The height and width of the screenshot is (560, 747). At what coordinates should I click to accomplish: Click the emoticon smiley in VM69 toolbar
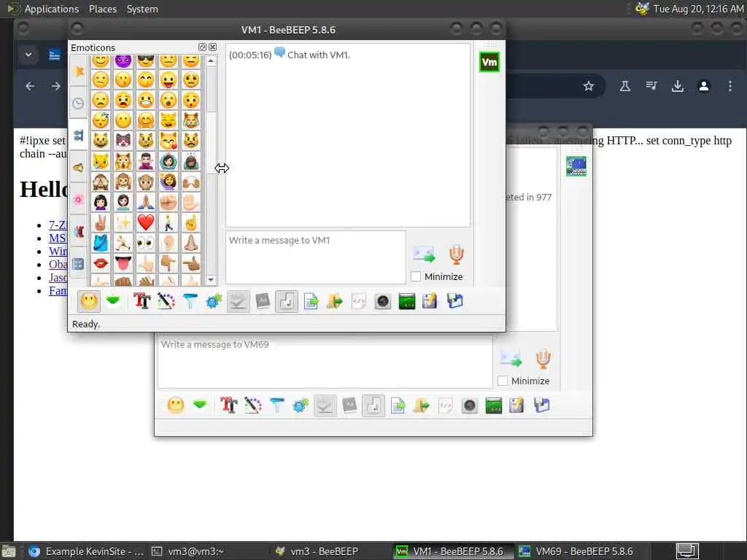click(175, 405)
